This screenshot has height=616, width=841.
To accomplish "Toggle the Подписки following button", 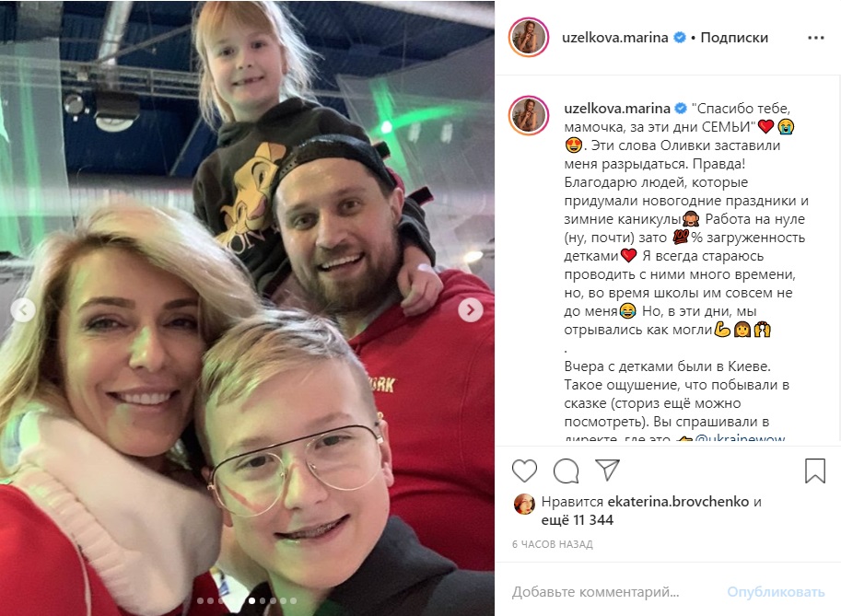I will (x=734, y=38).
